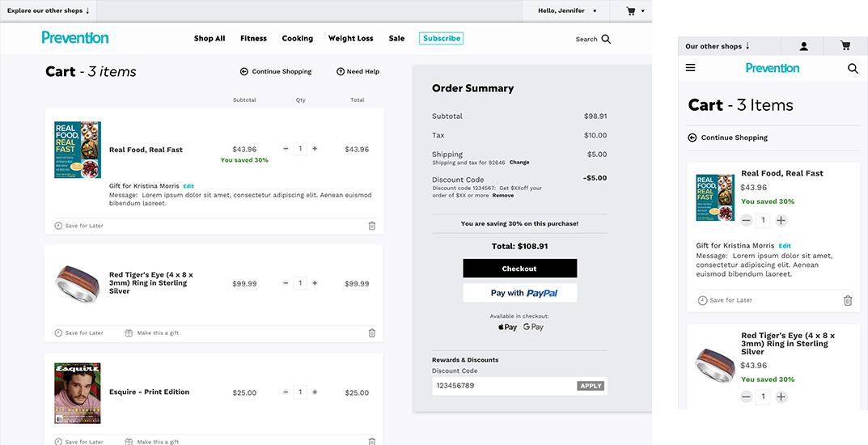
Task: Delete Red Tiger's Eye ring via desktop trash icon
Action: tap(372, 333)
